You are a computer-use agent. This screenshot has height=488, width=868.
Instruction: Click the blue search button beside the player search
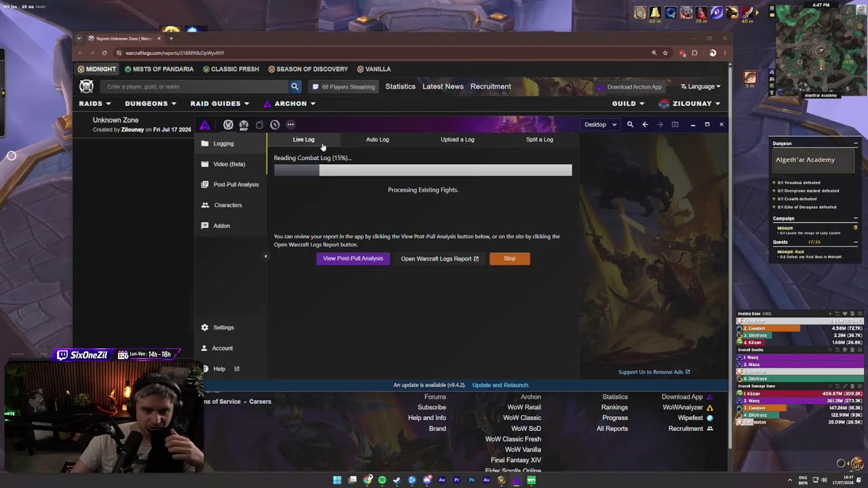295,87
